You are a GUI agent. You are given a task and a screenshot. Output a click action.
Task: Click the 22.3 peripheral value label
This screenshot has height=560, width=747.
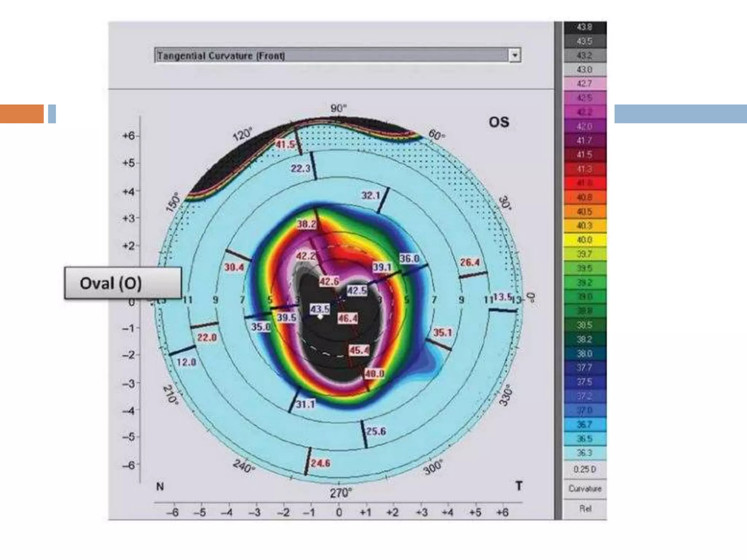click(301, 168)
